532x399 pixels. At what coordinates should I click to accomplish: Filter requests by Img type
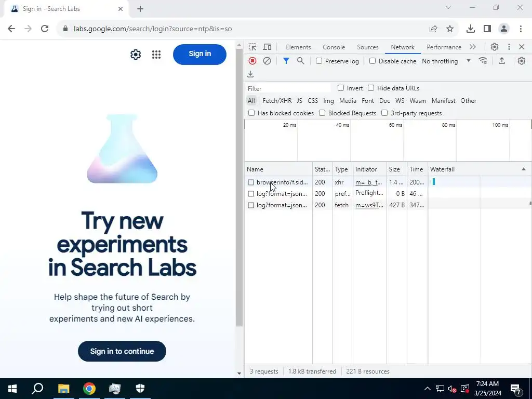328,100
